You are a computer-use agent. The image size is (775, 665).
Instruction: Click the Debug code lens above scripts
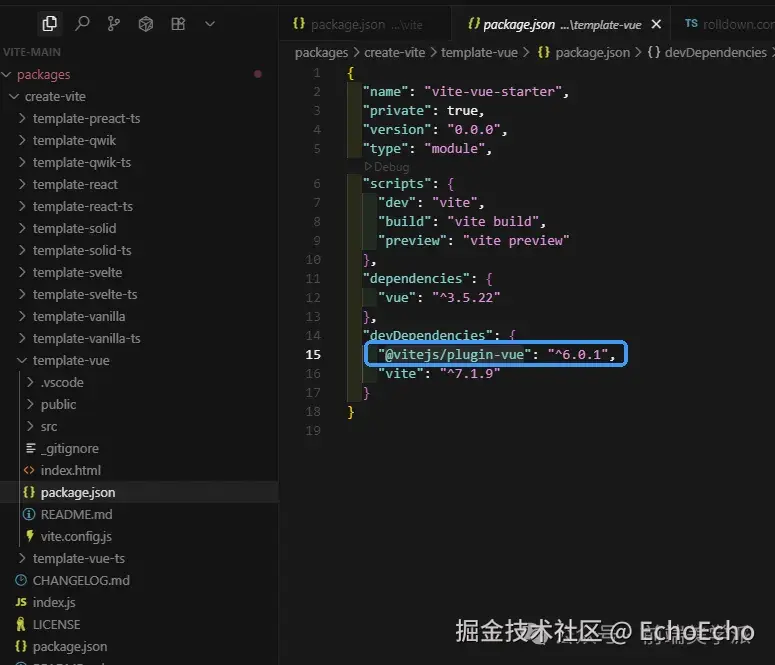pos(387,167)
